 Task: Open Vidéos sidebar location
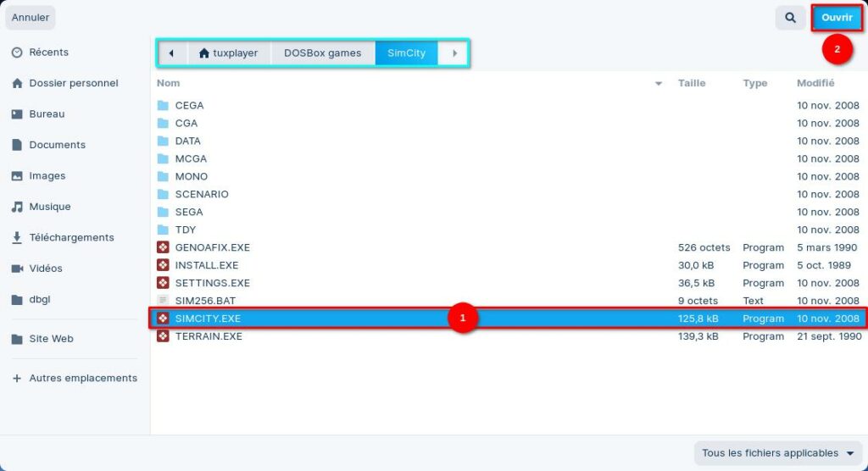(46, 269)
